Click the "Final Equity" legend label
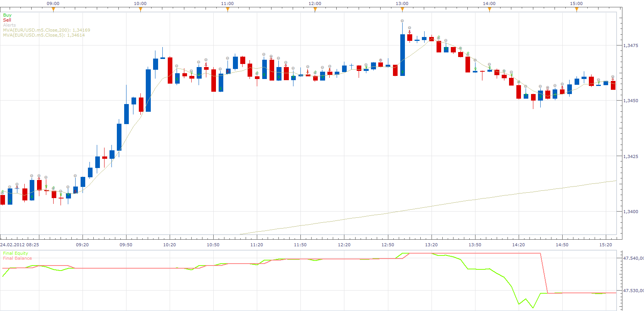 15,253
